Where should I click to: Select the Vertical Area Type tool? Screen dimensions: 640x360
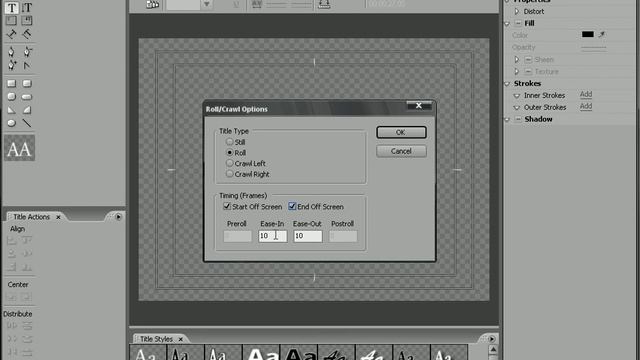click(x=27, y=20)
